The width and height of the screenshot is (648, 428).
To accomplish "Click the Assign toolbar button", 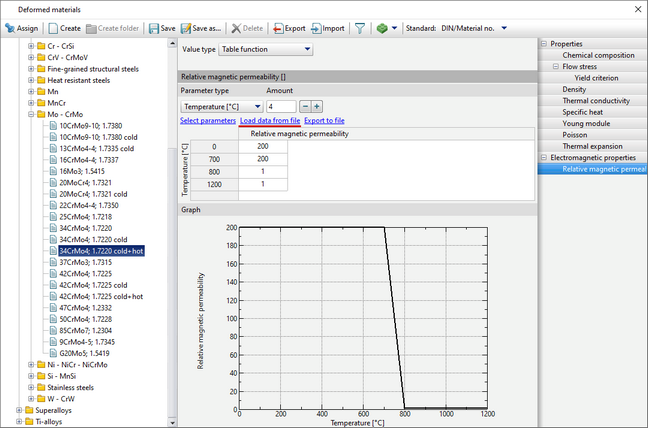I will (21, 28).
